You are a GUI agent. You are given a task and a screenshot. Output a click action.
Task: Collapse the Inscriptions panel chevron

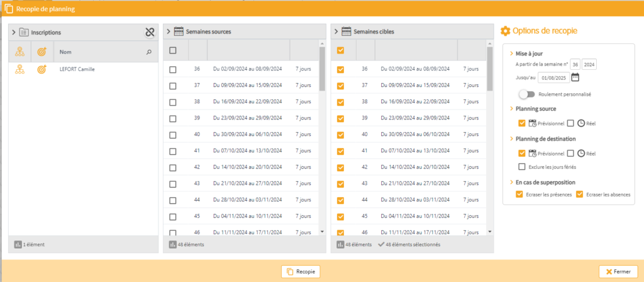pos(13,31)
